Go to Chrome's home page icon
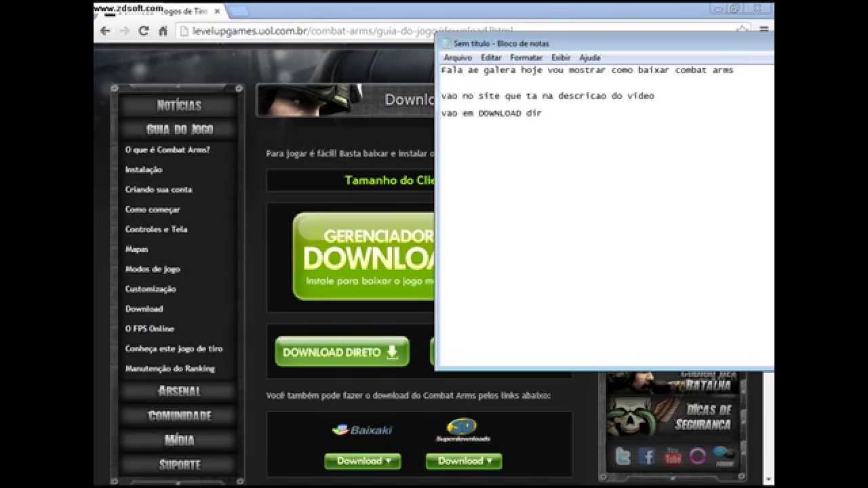The image size is (868, 488). coord(163,30)
